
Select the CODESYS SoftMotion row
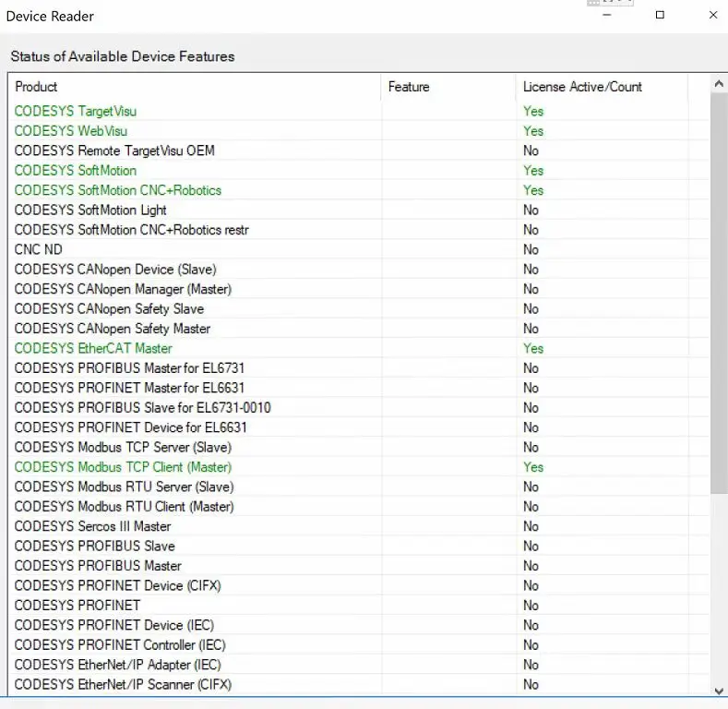358,171
